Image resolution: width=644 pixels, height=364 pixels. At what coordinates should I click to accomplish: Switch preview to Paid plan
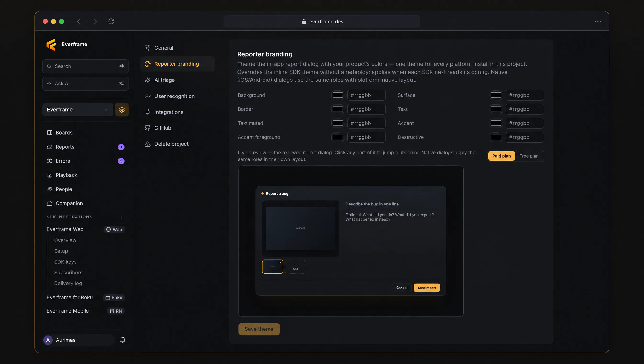(x=501, y=156)
